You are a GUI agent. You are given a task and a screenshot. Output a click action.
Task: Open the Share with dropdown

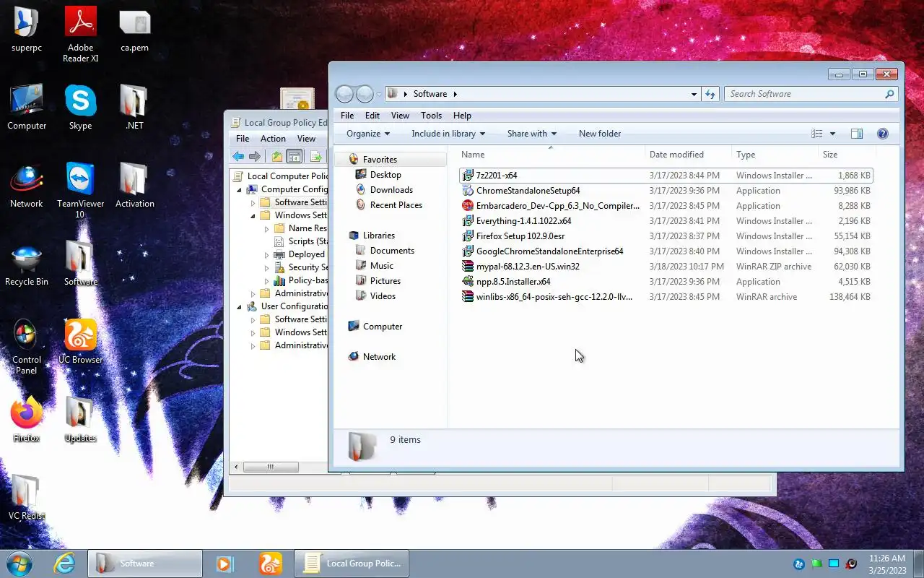[532, 134]
